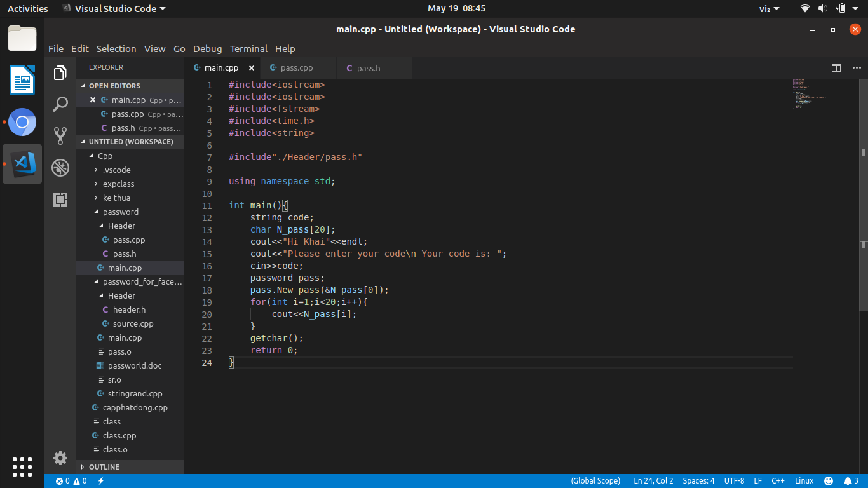Collapse the password folder
Viewport: 868px width, 488px height.
coord(120,212)
